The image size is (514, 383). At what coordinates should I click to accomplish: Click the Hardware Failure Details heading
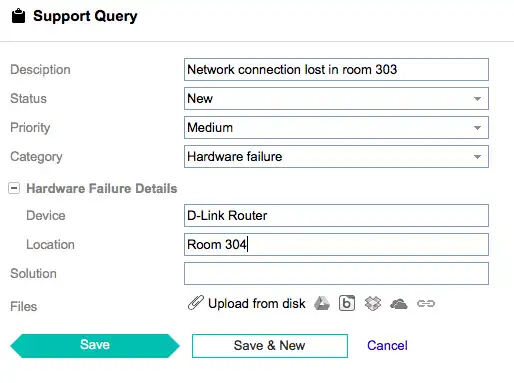[x=102, y=188]
